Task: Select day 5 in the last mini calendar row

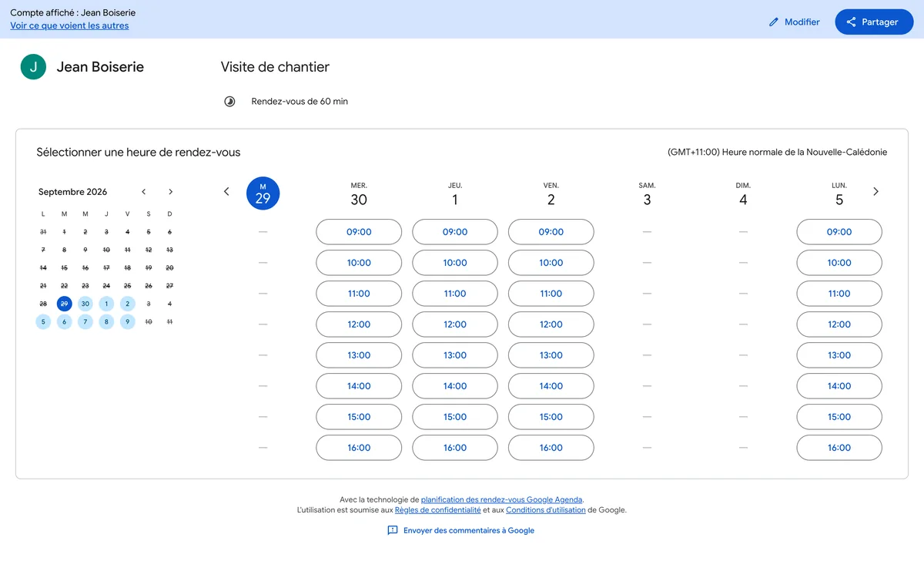Action: (43, 322)
